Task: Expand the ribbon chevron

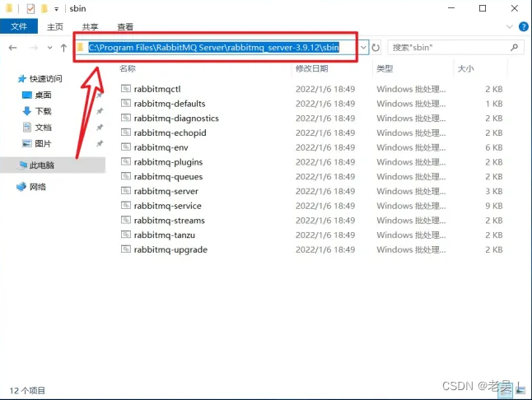Action: tap(509, 26)
